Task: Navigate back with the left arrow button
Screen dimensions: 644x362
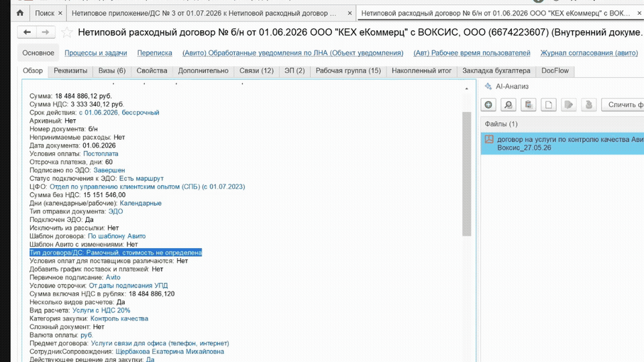Action: coord(27,32)
